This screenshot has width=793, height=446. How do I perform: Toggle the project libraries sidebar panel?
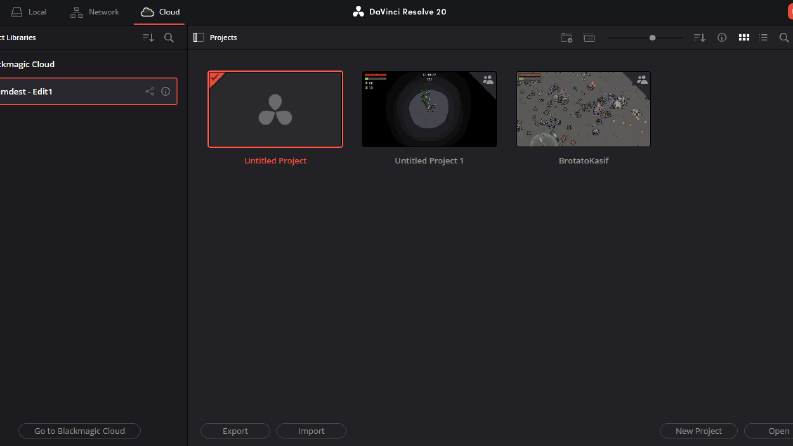point(198,37)
